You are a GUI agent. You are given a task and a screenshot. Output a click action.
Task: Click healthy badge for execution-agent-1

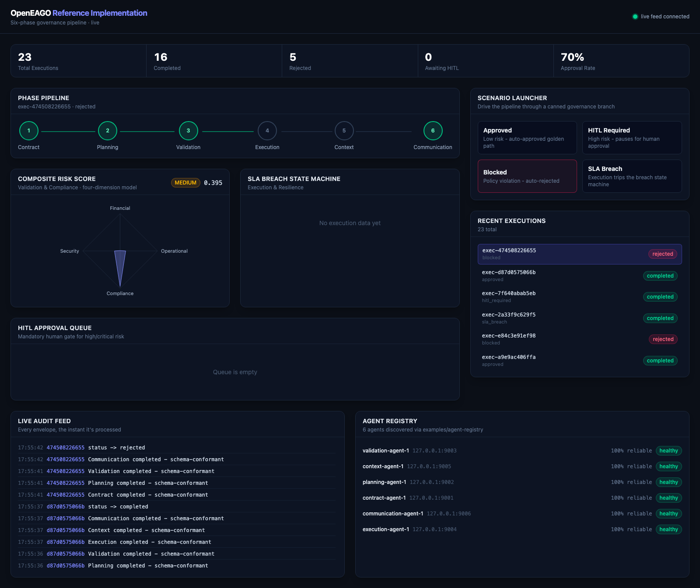tap(668, 529)
